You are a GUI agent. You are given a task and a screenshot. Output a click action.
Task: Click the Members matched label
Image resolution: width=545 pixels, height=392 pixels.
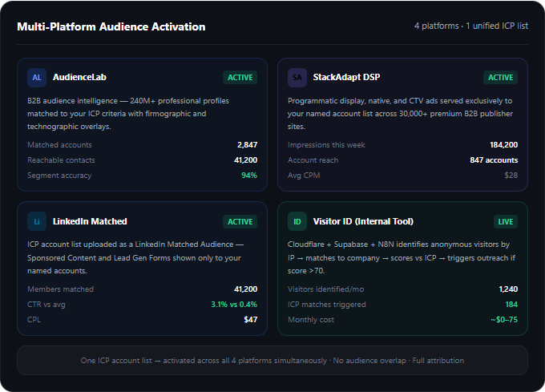[x=60, y=289]
